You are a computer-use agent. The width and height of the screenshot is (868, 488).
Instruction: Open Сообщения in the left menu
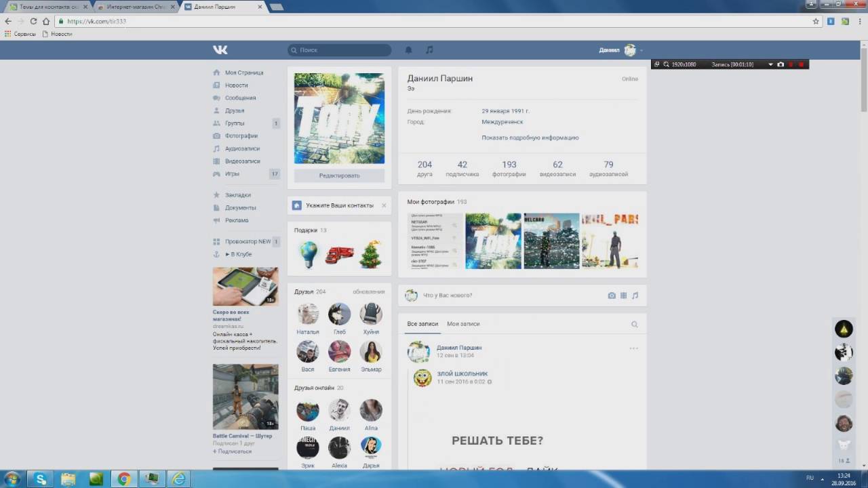point(240,98)
